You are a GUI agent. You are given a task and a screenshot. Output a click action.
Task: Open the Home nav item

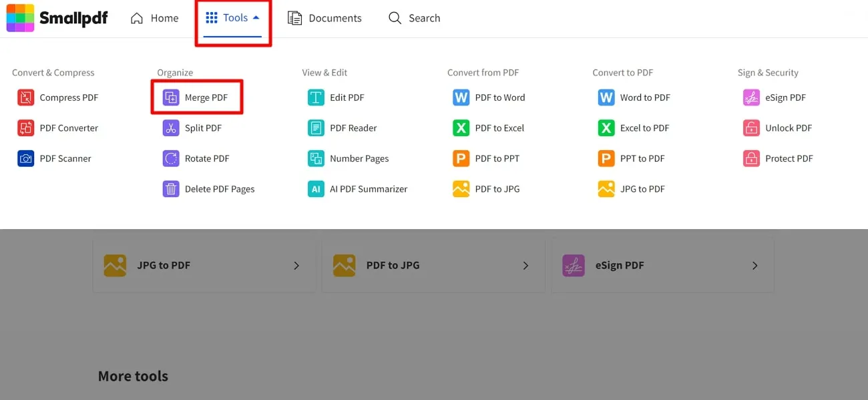(154, 18)
